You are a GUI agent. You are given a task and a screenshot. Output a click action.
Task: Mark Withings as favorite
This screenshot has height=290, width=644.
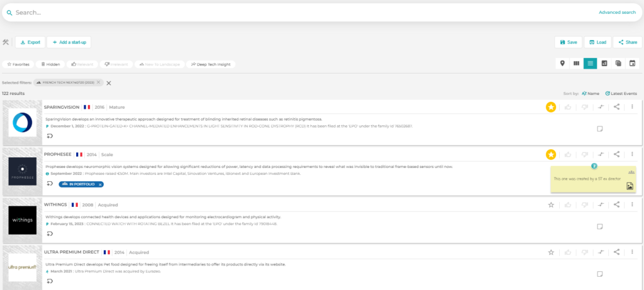[x=551, y=204]
